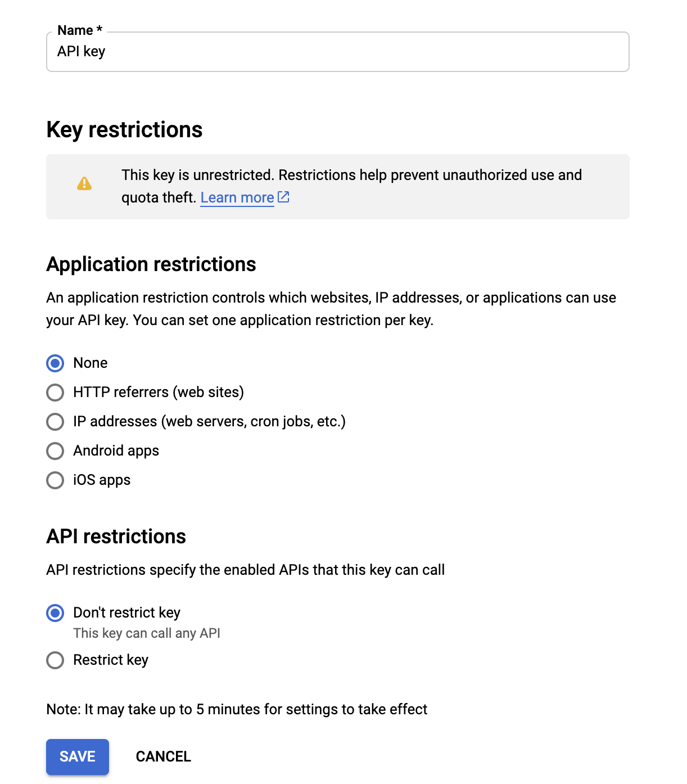Select the None application restriction
The width and height of the screenshot is (687, 784).
click(55, 363)
